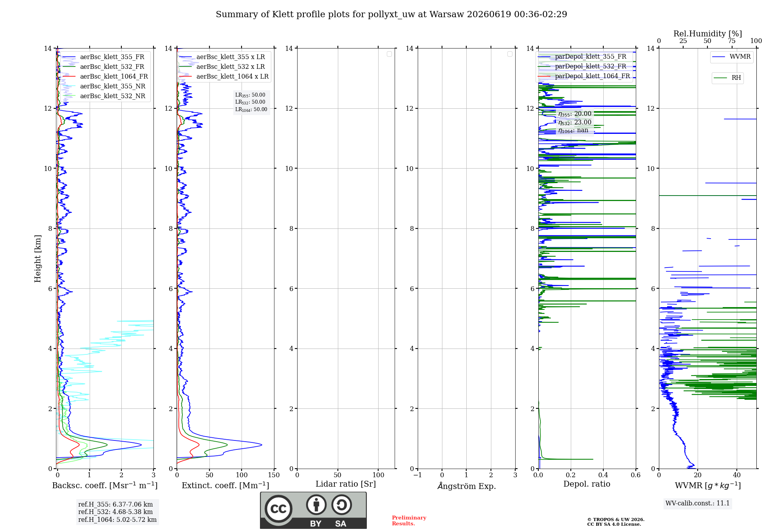Click the CC BY SA 4.0 License text
Viewport: 783px width, 532px height.
[x=614, y=525]
